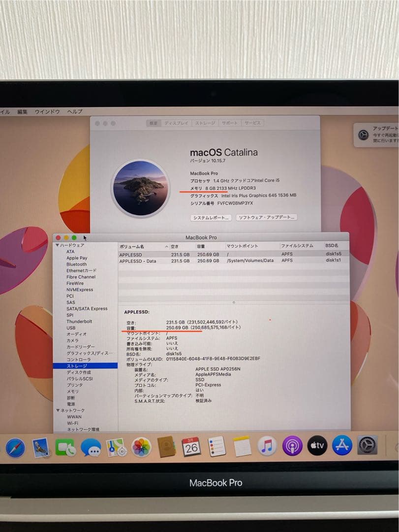Click the ソフトウェア・アップデート button
The width and height of the screenshot is (399, 532).
(267, 218)
